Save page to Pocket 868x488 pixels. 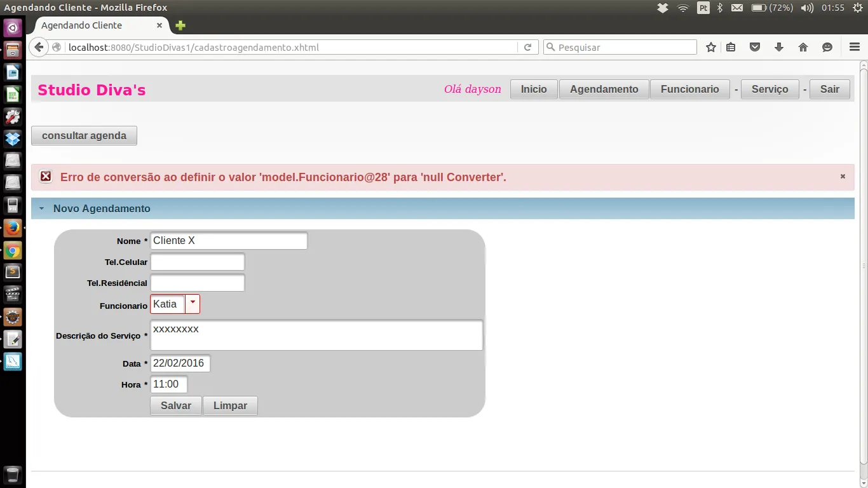[x=755, y=47]
